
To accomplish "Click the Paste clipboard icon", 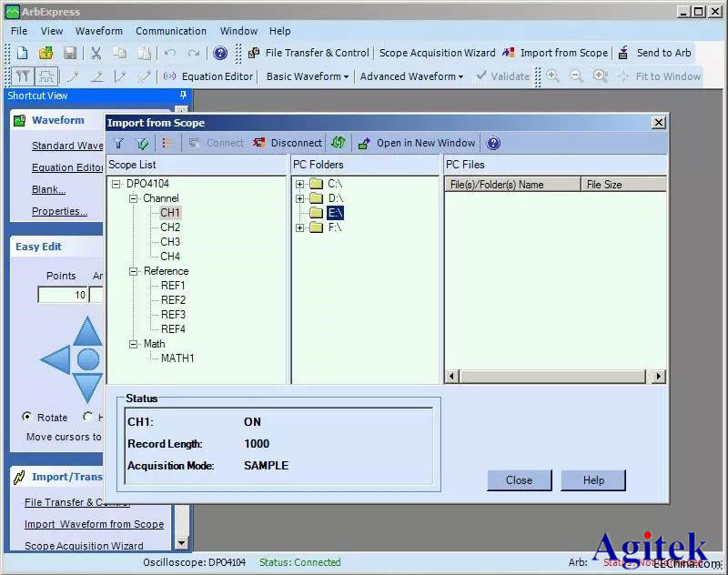I will (x=145, y=53).
